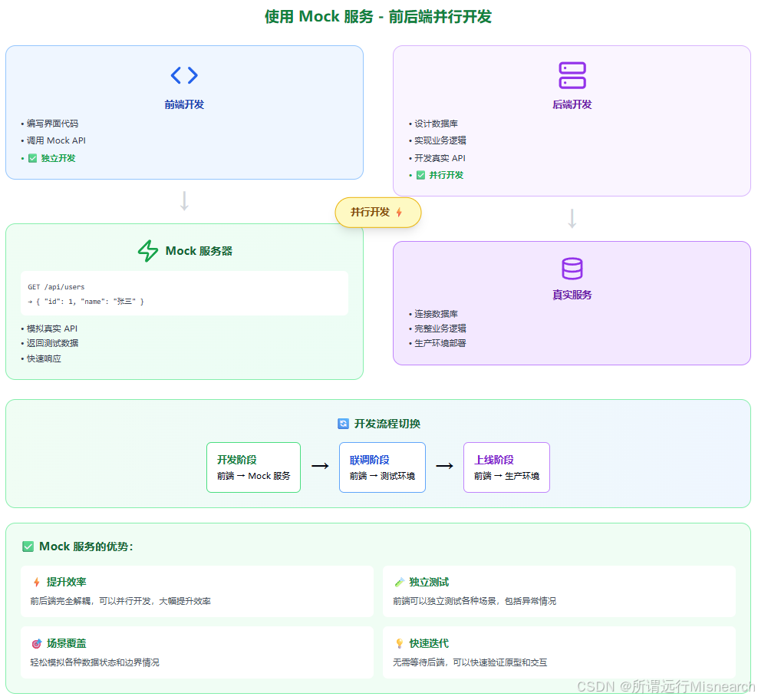Click the lightning bolt icon beside Mock 服务器
The width and height of the screenshot is (758, 700).
point(148,250)
